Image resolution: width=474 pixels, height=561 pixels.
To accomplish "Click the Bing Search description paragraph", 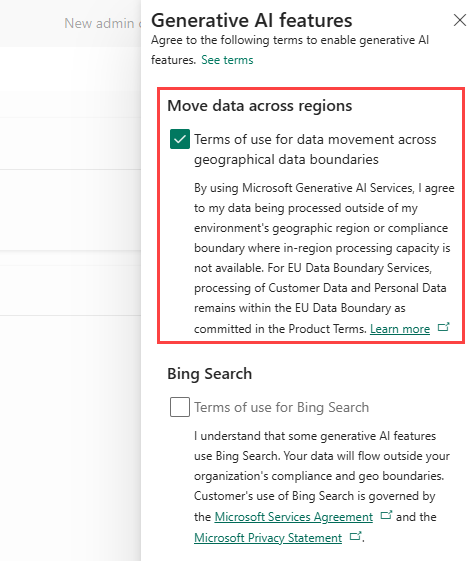I will click(x=322, y=486).
